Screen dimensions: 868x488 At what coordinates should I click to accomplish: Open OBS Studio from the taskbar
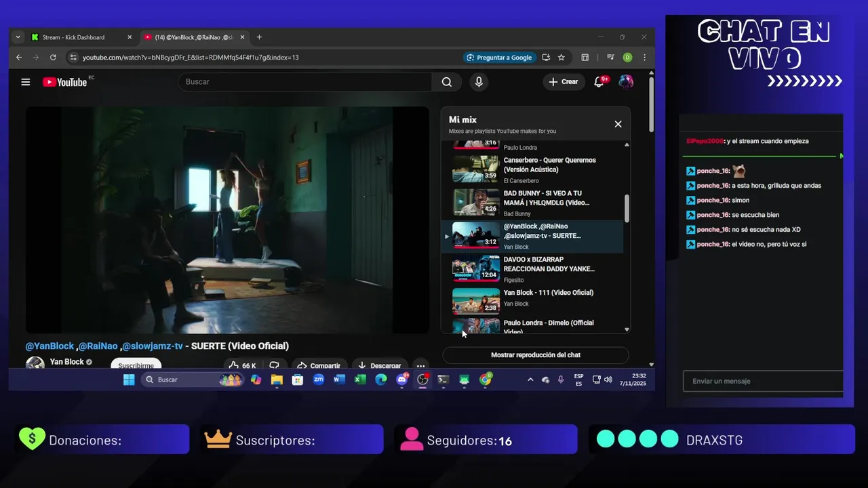422,380
